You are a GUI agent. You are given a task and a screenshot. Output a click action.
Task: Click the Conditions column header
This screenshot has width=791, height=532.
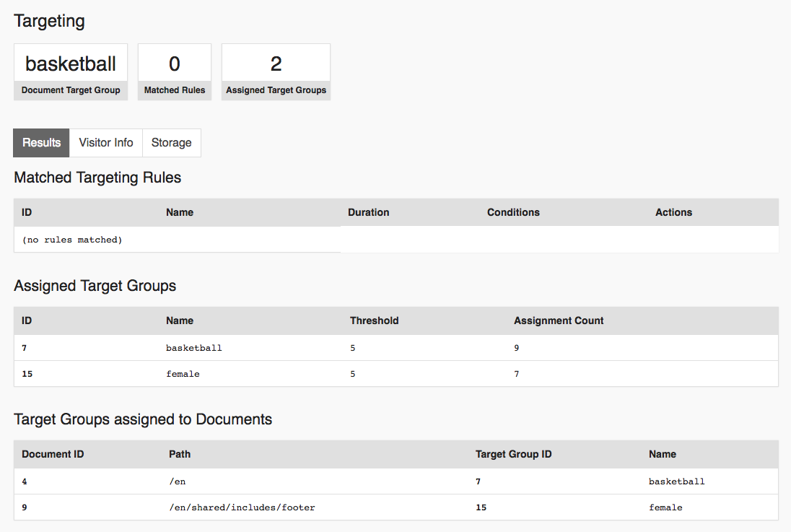click(x=513, y=212)
